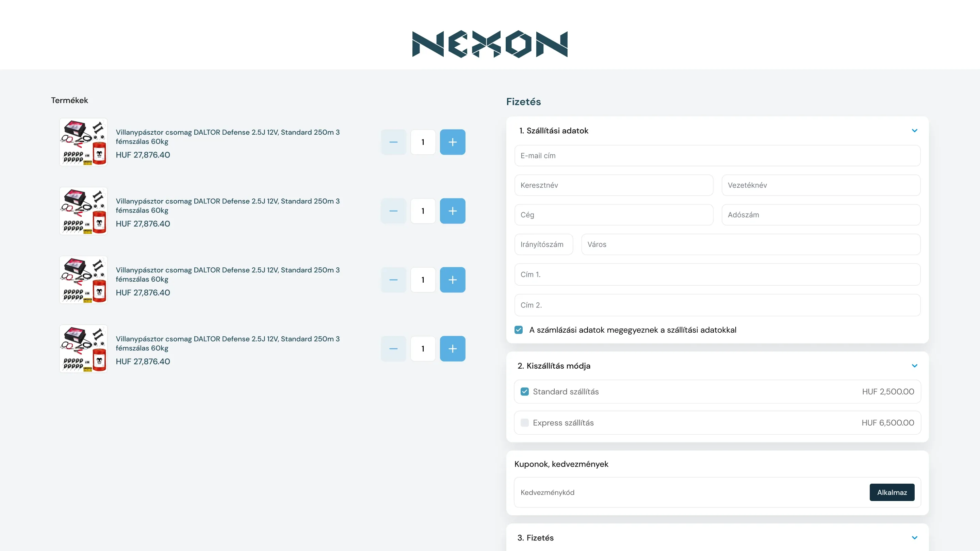Focus the E-mail cím field
Screen dimensions: 980x551
[x=717, y=155]
